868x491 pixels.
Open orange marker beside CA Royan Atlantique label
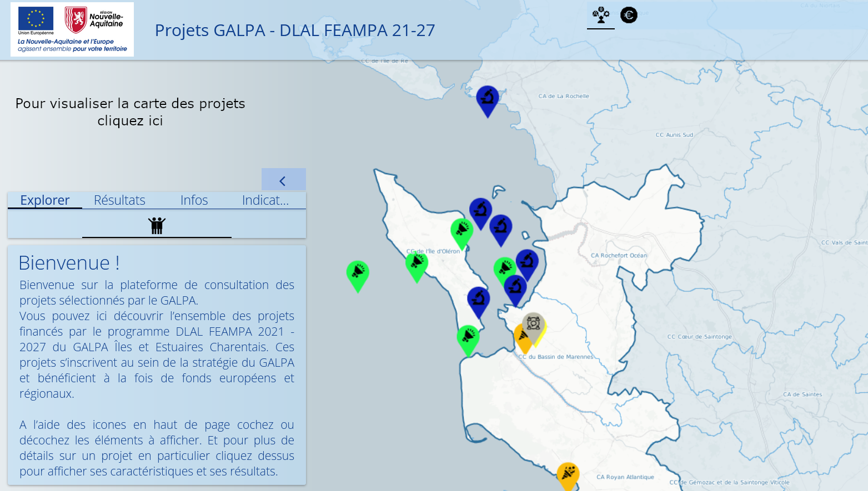(x=568, y=476)
